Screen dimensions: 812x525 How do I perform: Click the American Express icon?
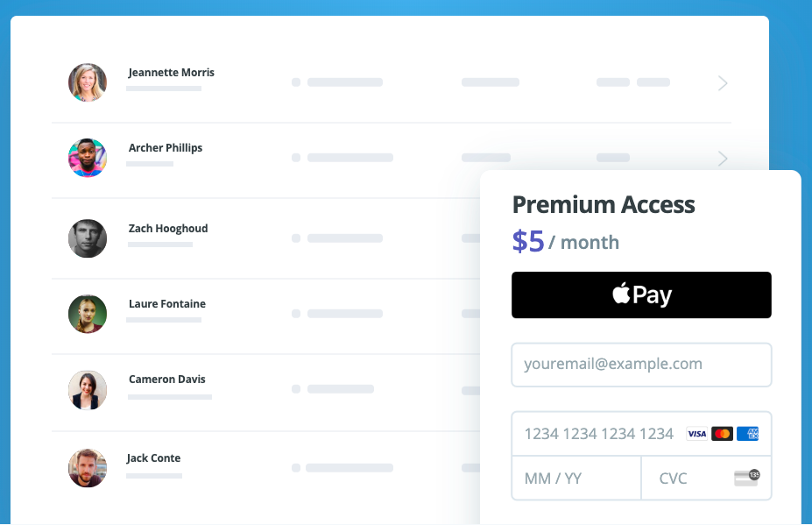(747, 434)
